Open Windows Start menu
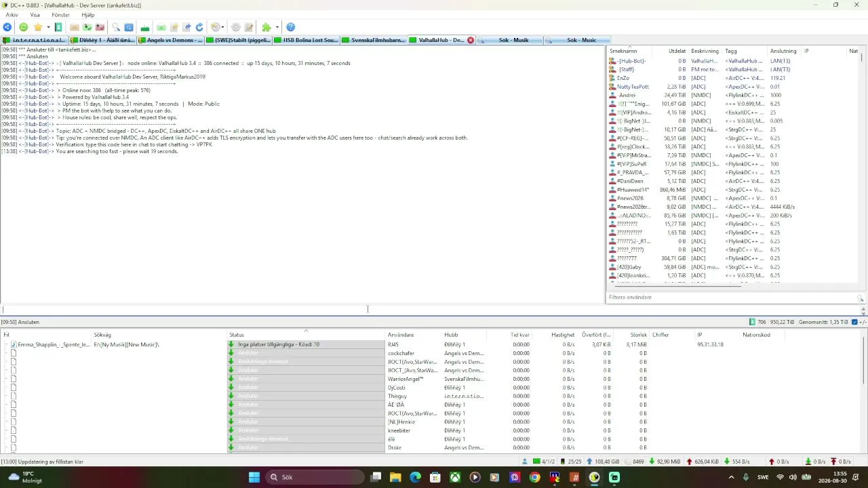This screenshot has height=488, width=868. [254, 477]
